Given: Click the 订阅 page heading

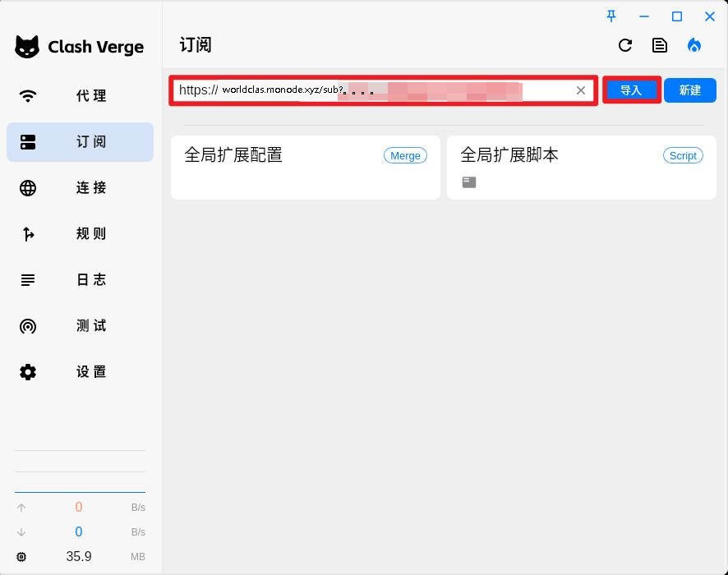Looking at the screenshot, I should (x=196, y=45).
